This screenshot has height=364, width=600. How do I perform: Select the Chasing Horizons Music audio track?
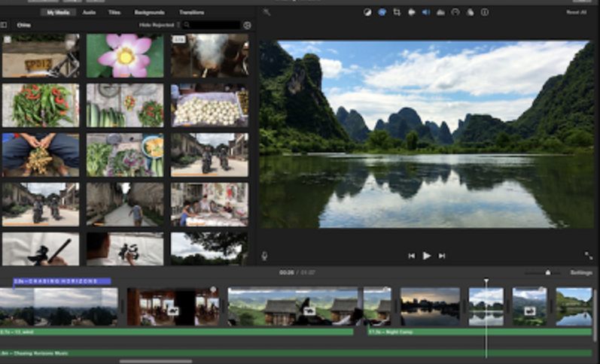click(296, 353)
